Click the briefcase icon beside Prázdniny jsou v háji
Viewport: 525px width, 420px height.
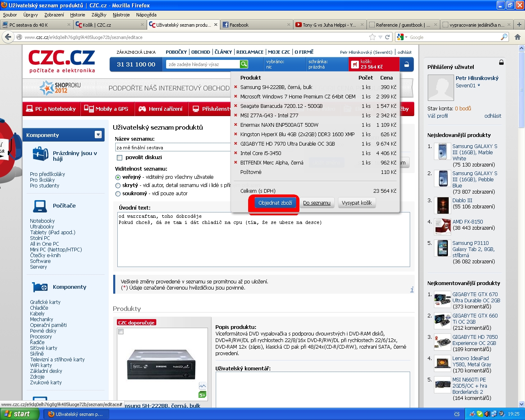point(40,154)
